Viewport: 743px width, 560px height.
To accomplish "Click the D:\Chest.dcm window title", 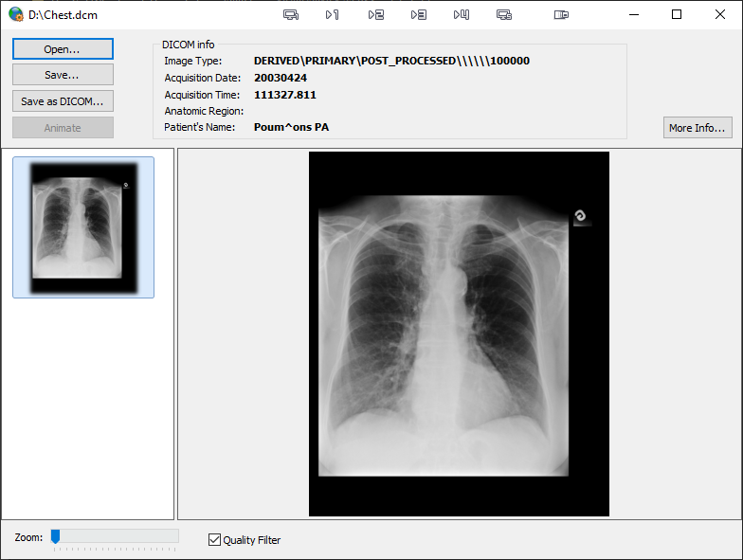I will click(63, 15).
